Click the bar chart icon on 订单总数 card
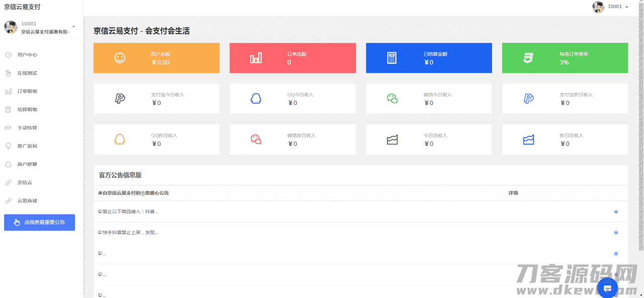 click(256, 58)
